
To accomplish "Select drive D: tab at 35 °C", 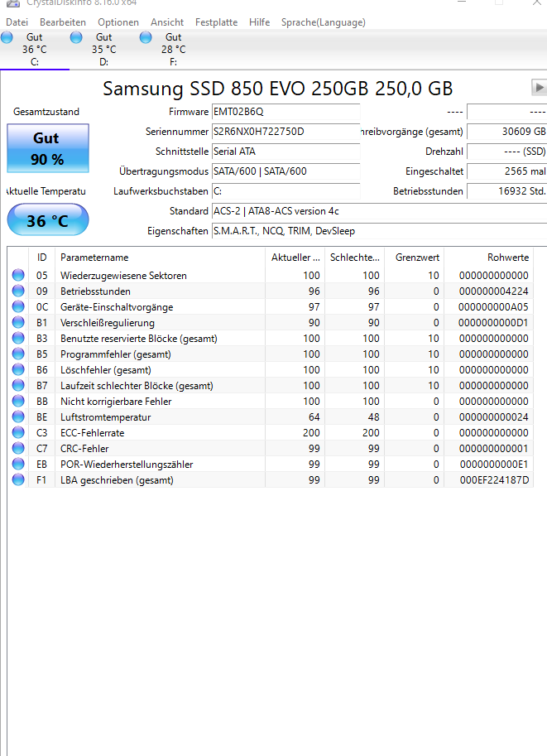I will [104, 49].
